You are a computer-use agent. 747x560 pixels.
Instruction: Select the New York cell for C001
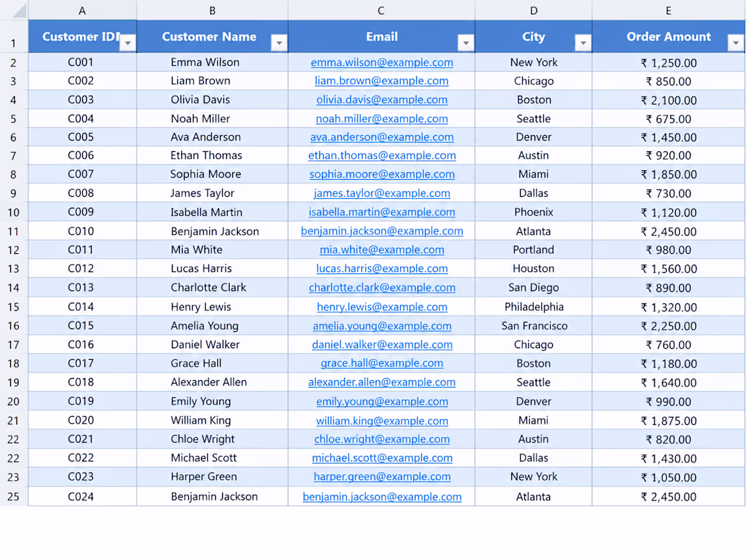coord(534,62)
